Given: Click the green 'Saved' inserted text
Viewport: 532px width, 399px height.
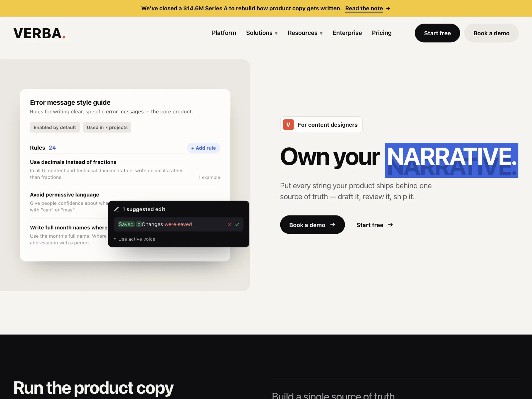Looking at the screenshot, I should 126,224.
